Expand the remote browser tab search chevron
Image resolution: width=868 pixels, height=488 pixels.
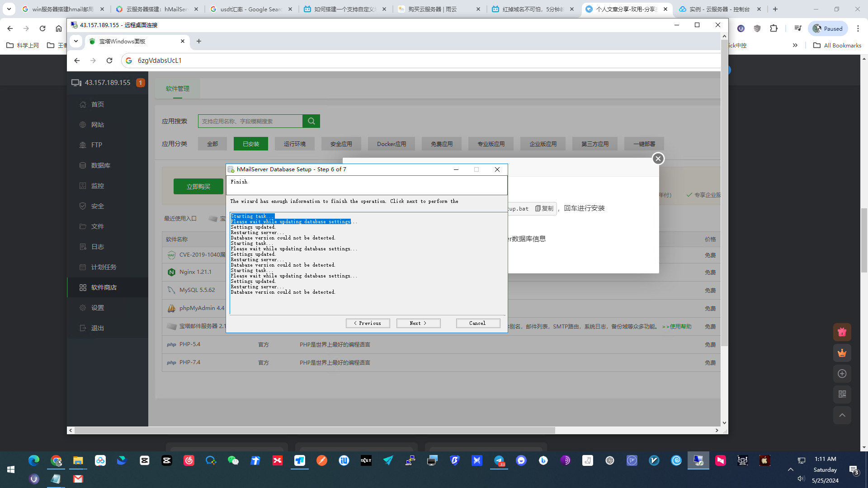click(76, 41)
